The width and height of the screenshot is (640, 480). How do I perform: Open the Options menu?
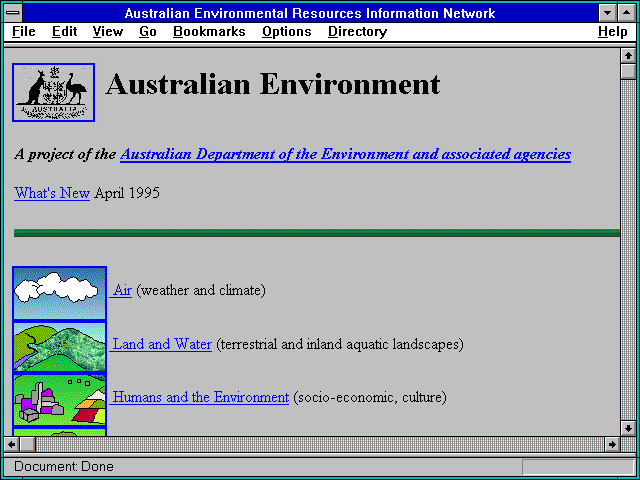click(287, 31)
